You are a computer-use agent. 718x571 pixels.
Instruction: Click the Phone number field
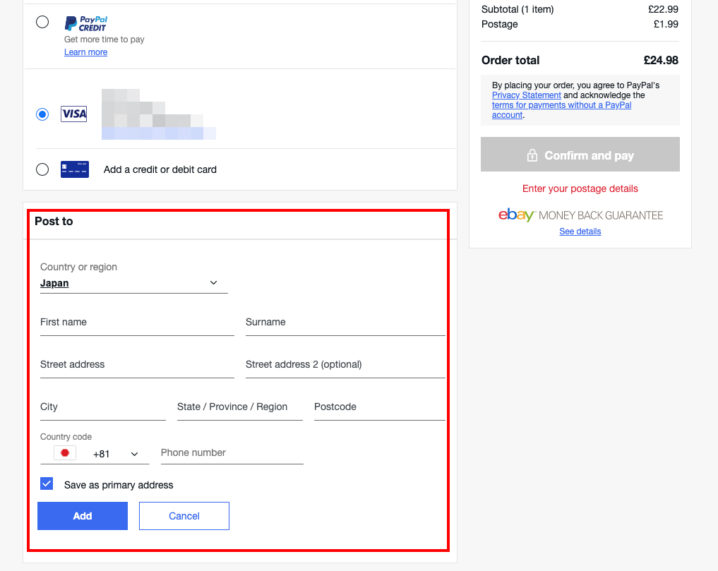tap(231, 453)
